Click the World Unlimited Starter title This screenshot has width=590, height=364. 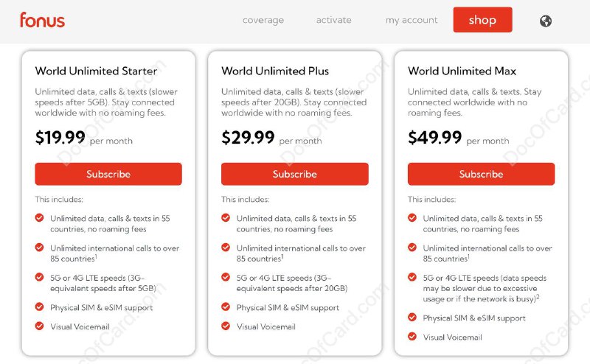[x=96, y=71]
